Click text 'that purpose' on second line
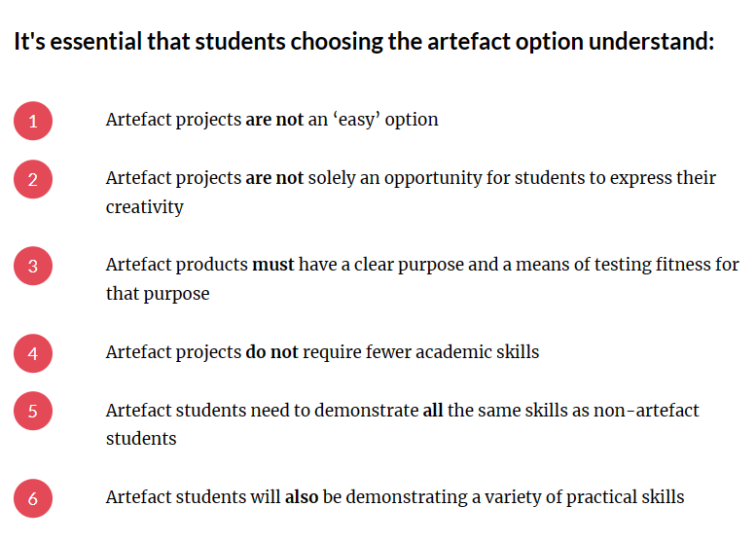The image size is (756, 543). tap(158, 294)
